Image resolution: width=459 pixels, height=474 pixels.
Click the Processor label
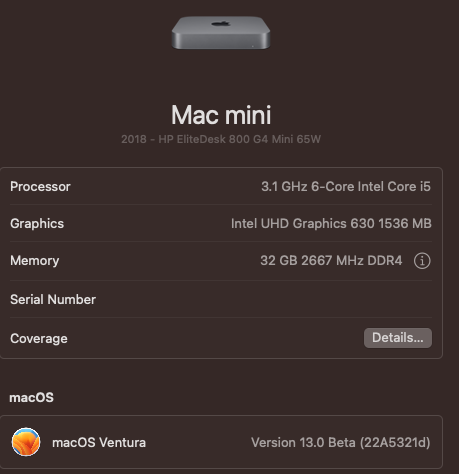[40, 187]
